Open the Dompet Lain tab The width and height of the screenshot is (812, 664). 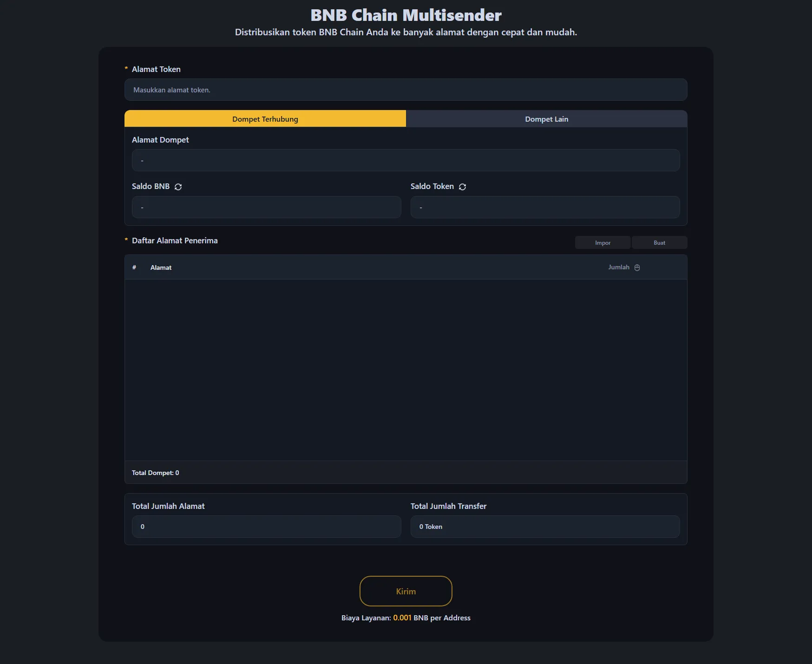point(546,119)
